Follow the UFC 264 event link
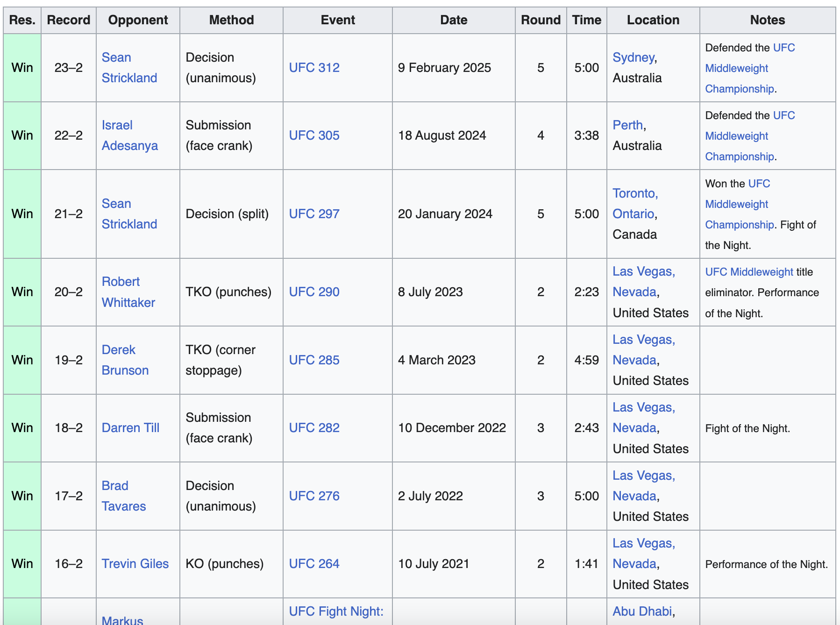Viewport: 840px width, 625px height. point(314,564)
